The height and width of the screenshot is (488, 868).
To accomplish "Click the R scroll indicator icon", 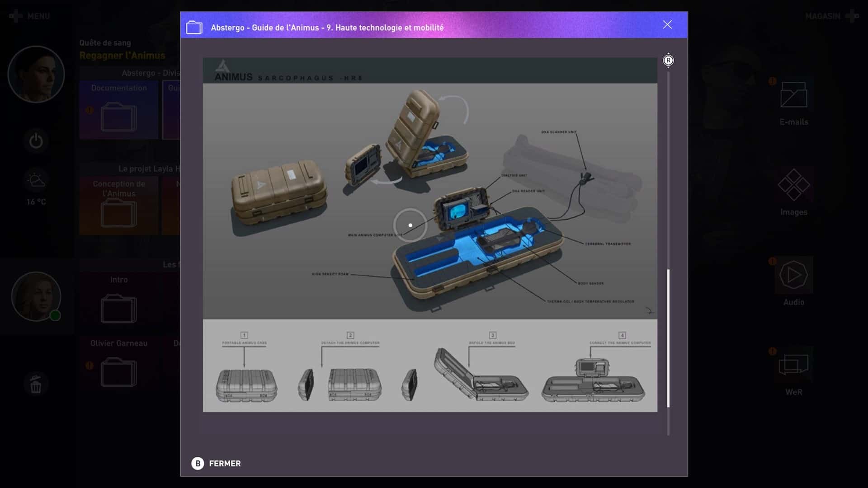I will 668,60.
